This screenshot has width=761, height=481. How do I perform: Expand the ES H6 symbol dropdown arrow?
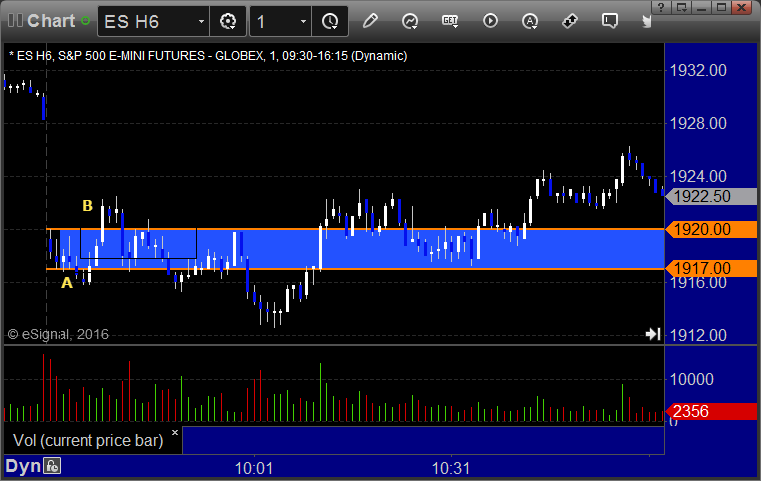tap(201, 21)
